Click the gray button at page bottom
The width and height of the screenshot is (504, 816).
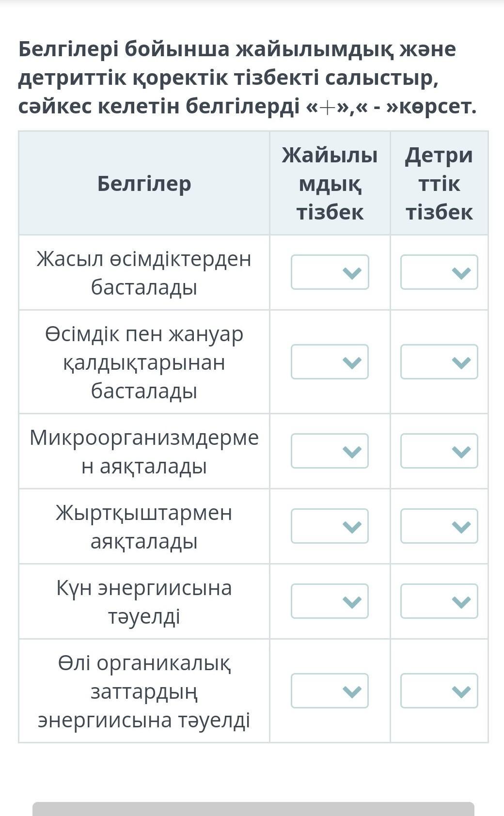point(253,809)
